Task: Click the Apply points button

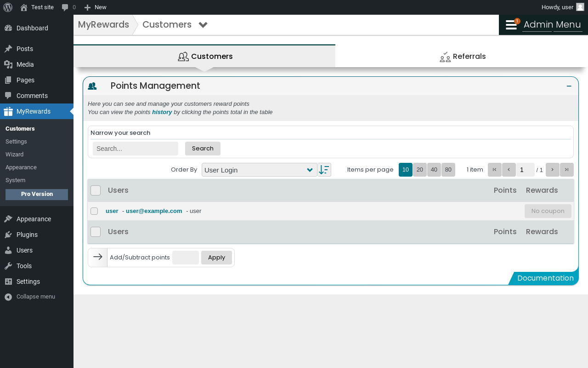Action: coord(216,258)
